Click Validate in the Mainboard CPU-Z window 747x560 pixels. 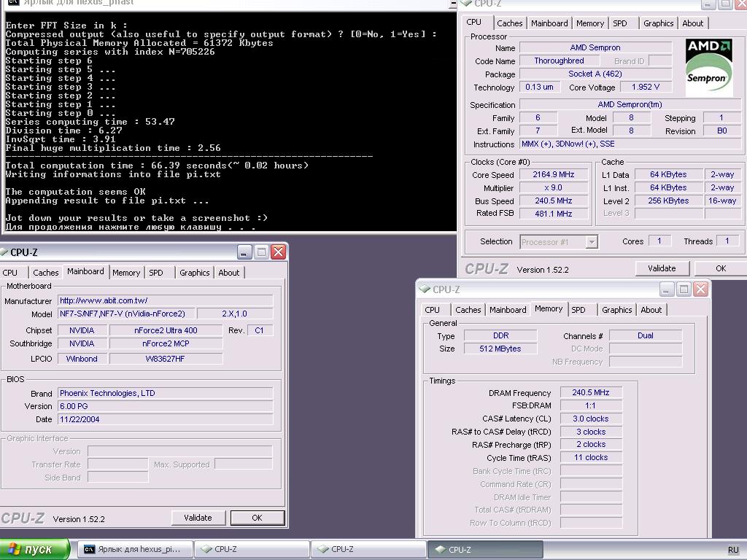(198, 518)
